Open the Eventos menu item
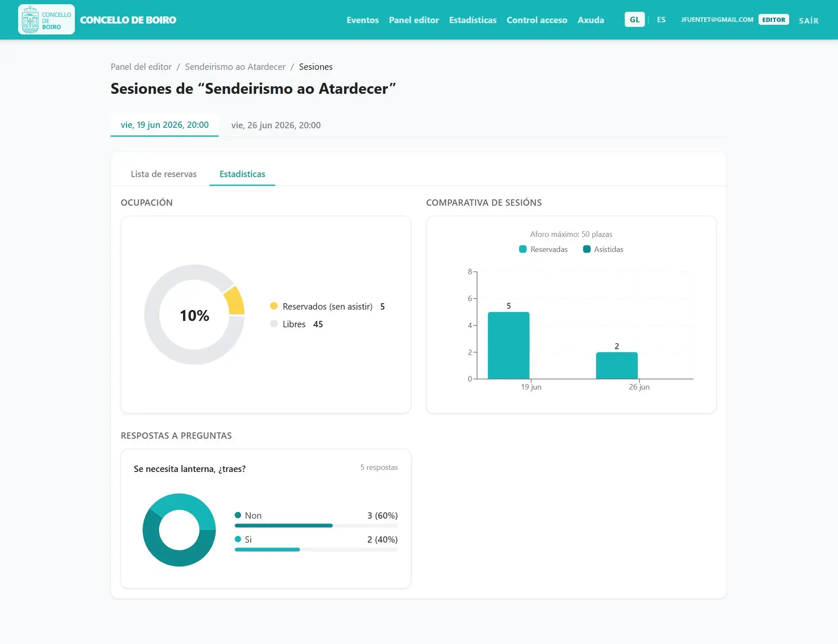The width and height of the screenshot is (838, 644). click(x=362, y=20)
